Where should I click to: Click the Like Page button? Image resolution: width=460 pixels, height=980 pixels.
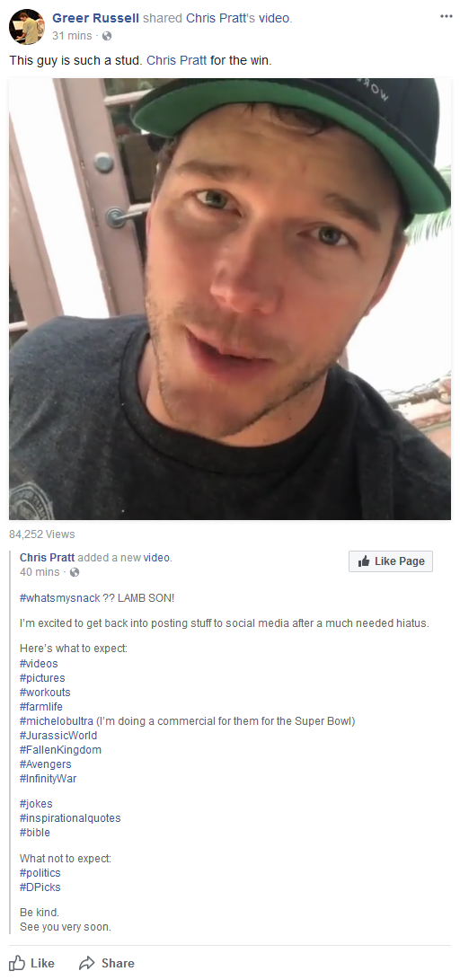(x=391, y=561)
